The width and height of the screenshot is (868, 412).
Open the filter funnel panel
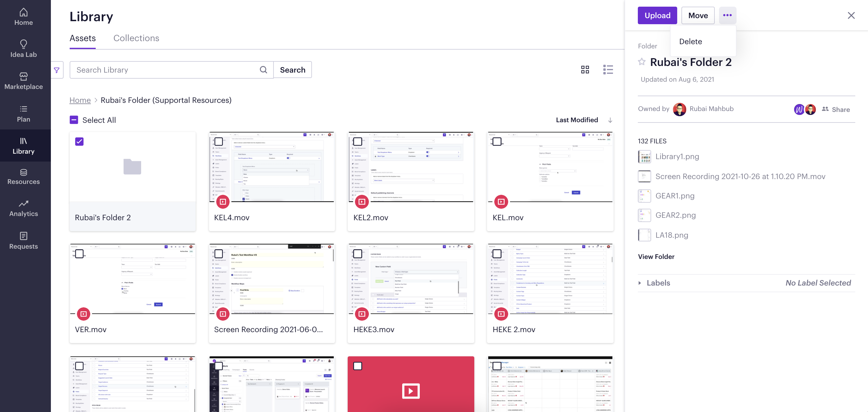pyautogui.click(x=57, y=70)
